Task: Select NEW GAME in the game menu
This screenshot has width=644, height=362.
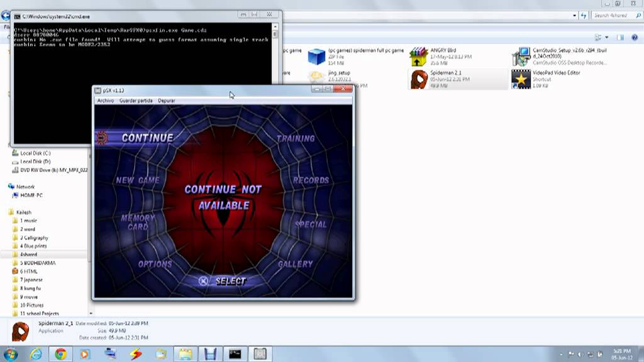Action: click(138, 180)
